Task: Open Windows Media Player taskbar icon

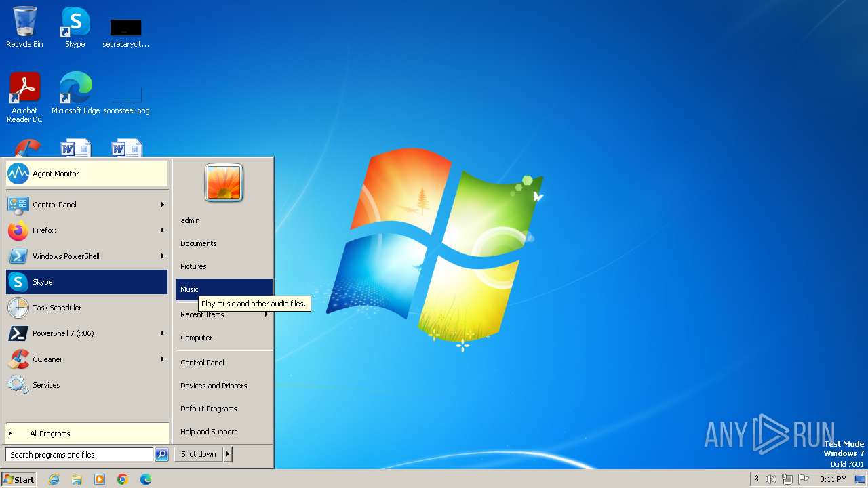Action: point(100,479)
